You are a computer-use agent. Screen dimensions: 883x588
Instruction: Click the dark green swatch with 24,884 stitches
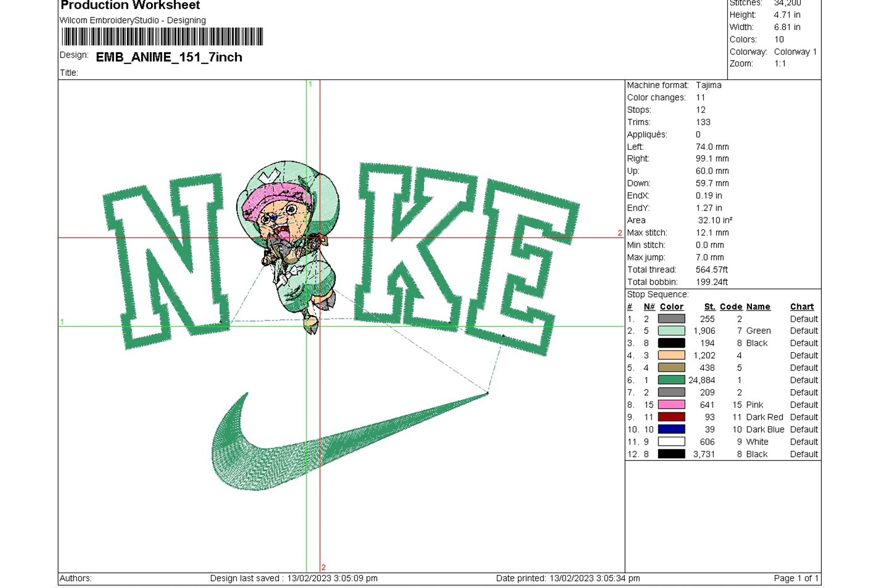pos(671,380)
